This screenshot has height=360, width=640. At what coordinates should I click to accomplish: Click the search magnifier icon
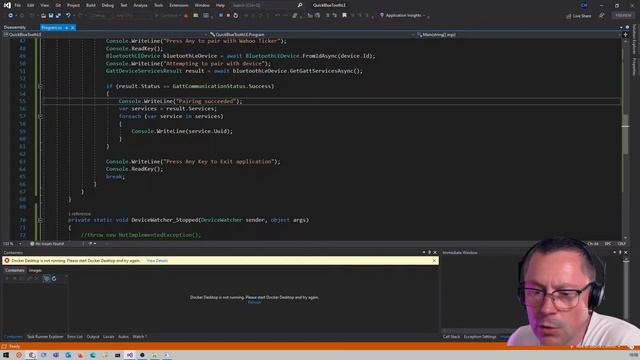(300, 5)
